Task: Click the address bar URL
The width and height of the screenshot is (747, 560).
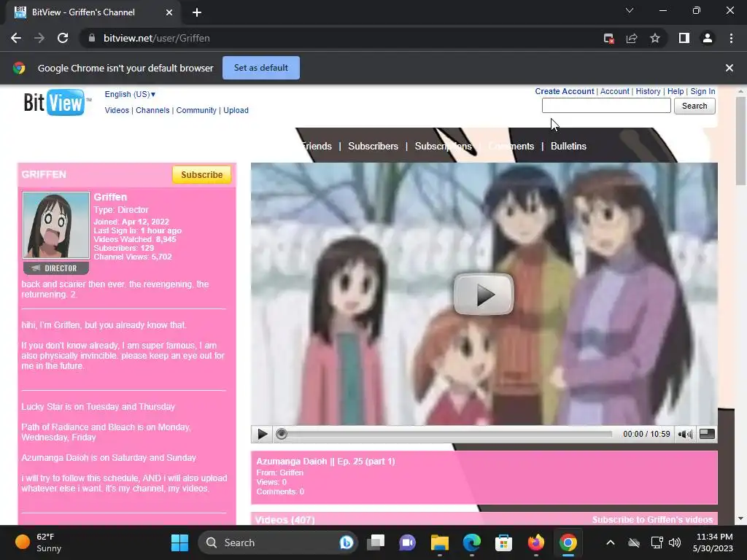Action: tap(157, 38)
